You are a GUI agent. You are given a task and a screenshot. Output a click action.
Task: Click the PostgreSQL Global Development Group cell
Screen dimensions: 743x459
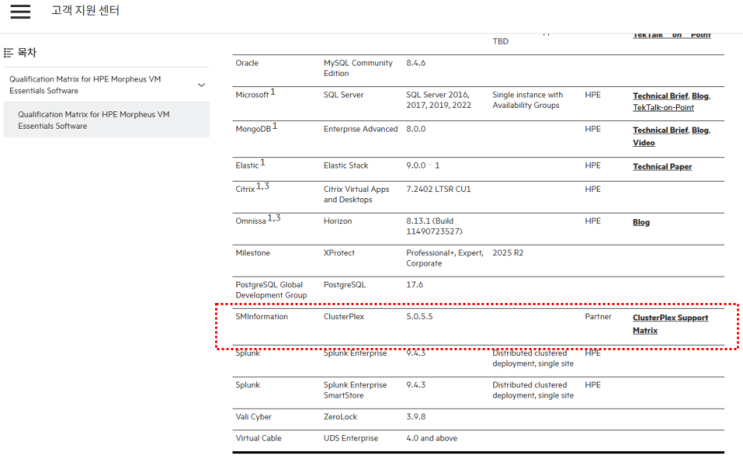269,290
